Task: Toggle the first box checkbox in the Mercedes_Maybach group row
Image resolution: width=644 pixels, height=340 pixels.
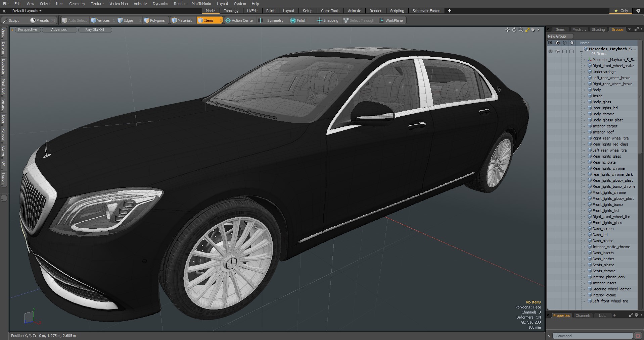Action: pos(565,51)
